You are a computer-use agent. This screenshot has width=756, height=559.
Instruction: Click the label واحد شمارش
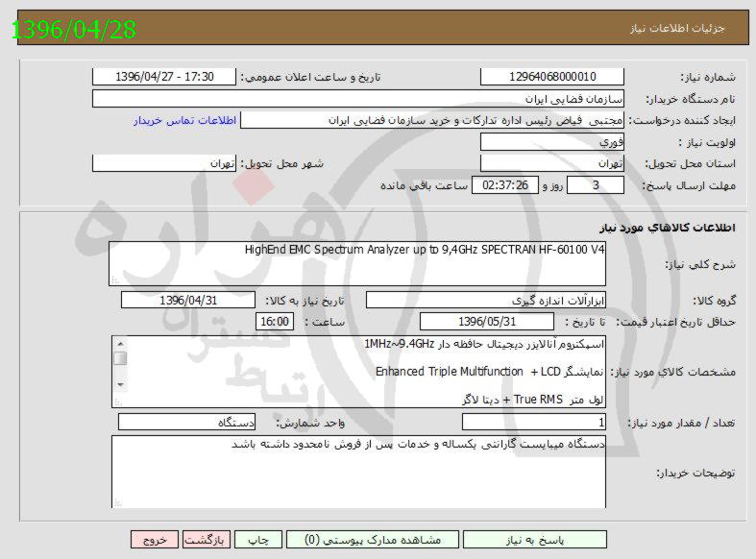tap(310, 424)
